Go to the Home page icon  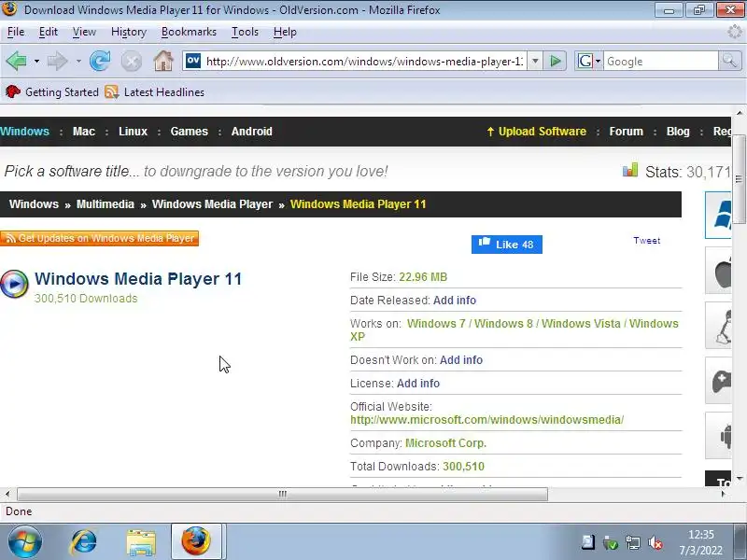click(x=162, y=61)
